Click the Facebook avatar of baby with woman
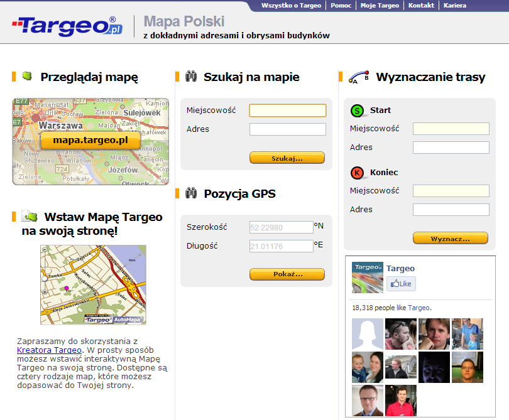 [x=368, y=367]
